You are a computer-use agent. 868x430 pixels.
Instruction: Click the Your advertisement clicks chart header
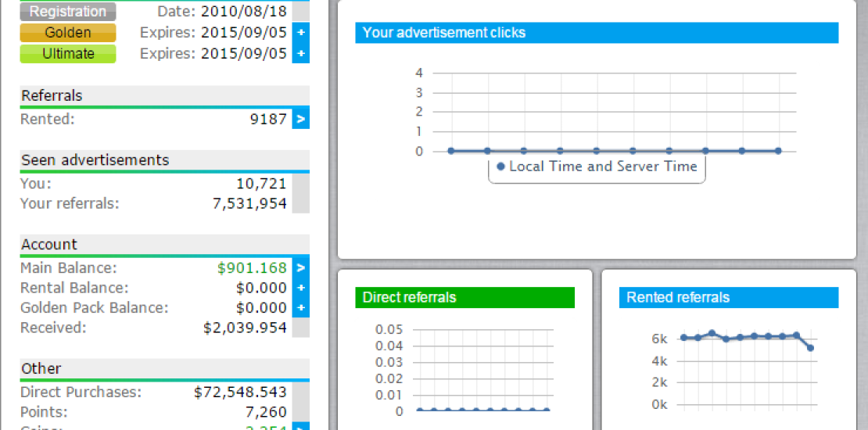coord(597,33)
